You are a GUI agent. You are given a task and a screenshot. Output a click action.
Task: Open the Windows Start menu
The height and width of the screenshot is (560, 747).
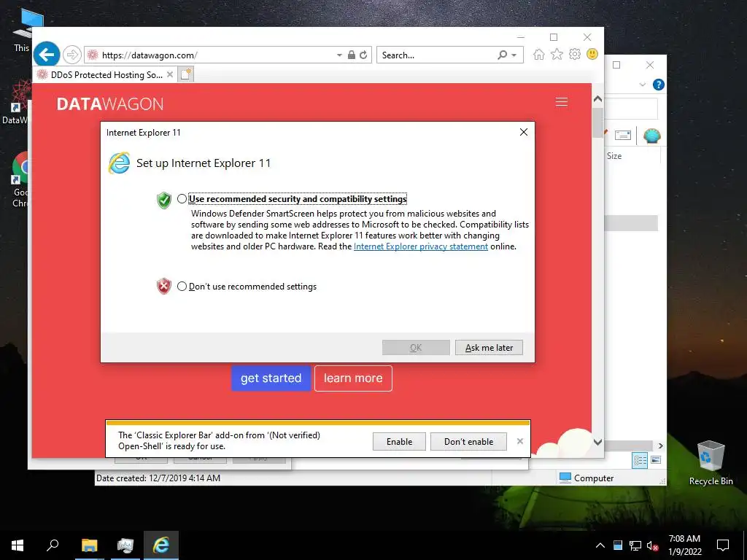click(18, 545)
